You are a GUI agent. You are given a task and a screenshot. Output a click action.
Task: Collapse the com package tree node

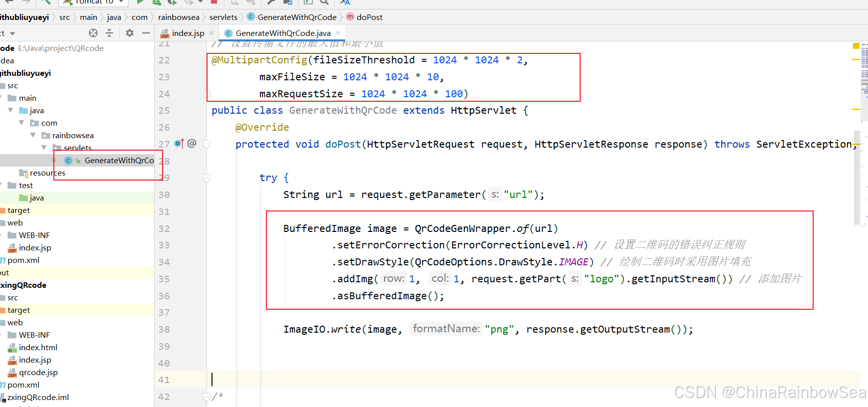pos(21,123)
